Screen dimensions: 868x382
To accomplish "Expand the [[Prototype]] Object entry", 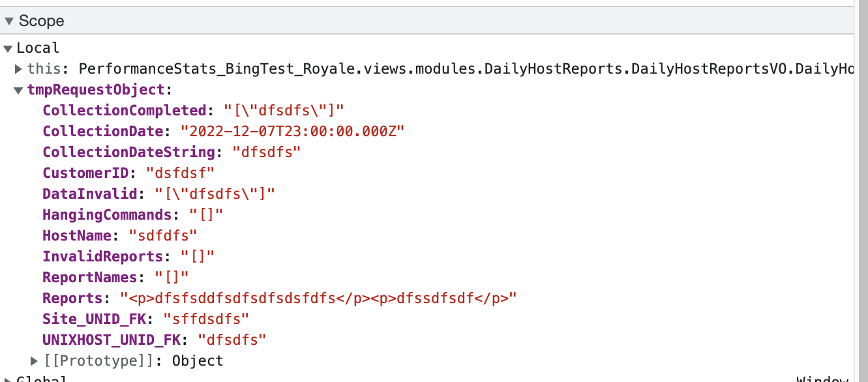I will pyautogui.click(x=33, y=360).
